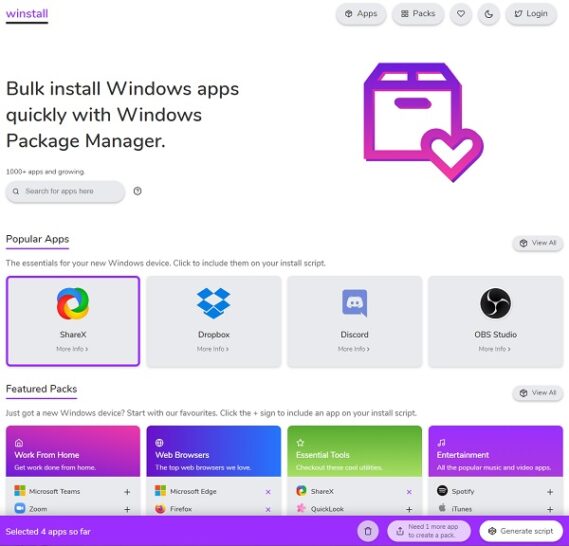Open the Apps menu item

coord(361,14)
